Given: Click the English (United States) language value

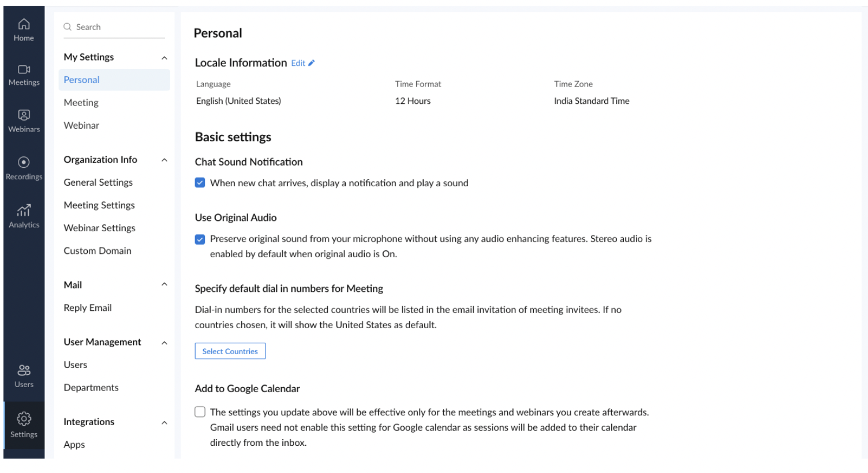Looking at the screenshot, I should click(238, 101).
